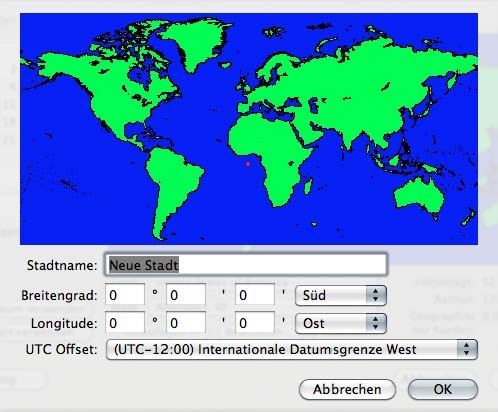
Task: Click the Longitude seconds field
Action: 255,322
